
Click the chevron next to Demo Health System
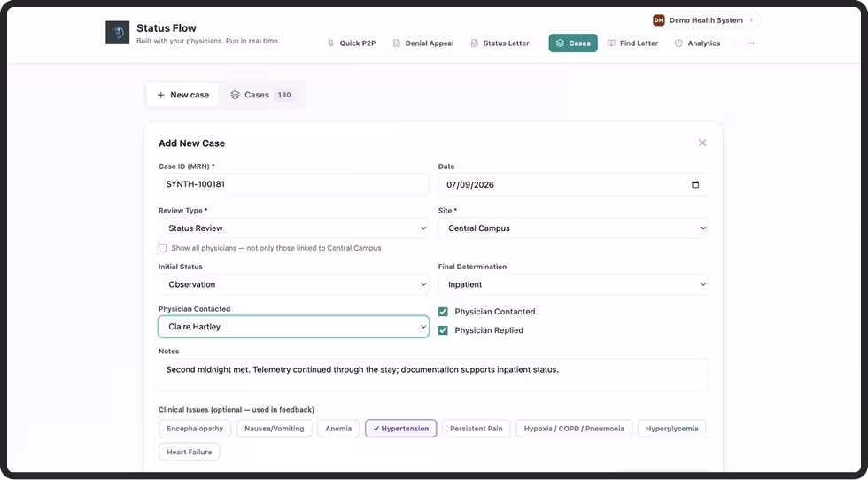coord(751,20)
